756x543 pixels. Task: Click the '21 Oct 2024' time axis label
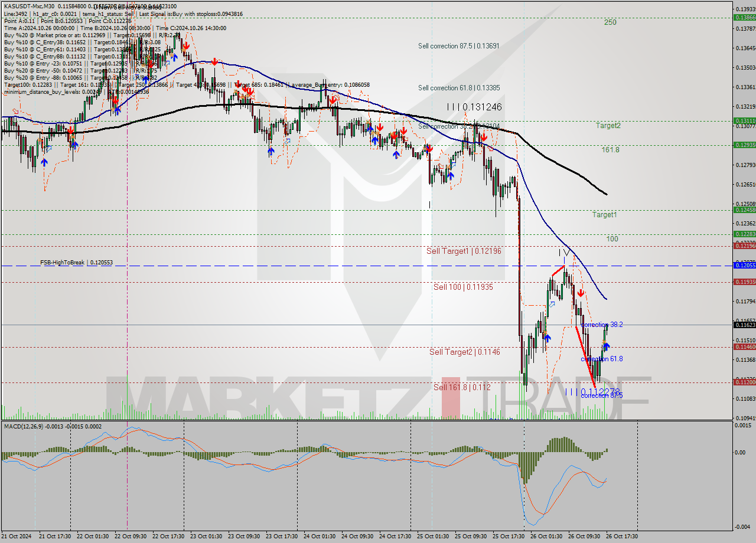tap(17, 536)
